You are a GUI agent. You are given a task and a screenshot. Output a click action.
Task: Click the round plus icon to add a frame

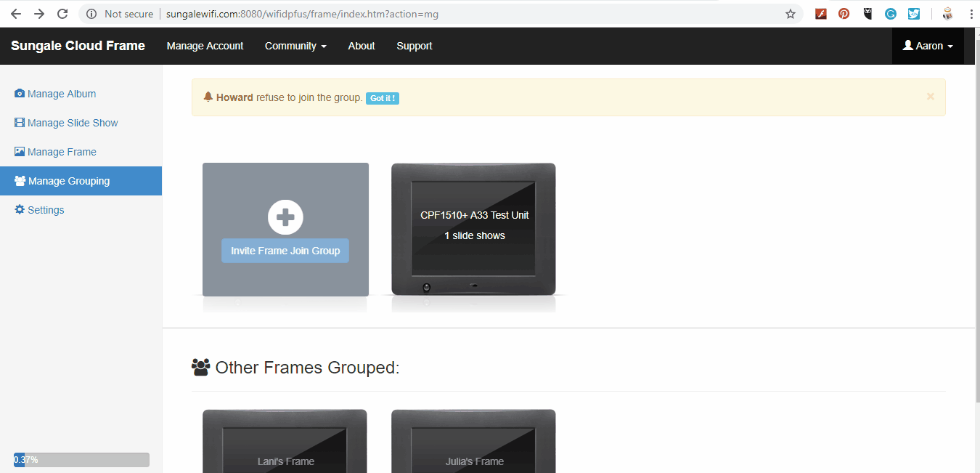[x=285, y=217]
